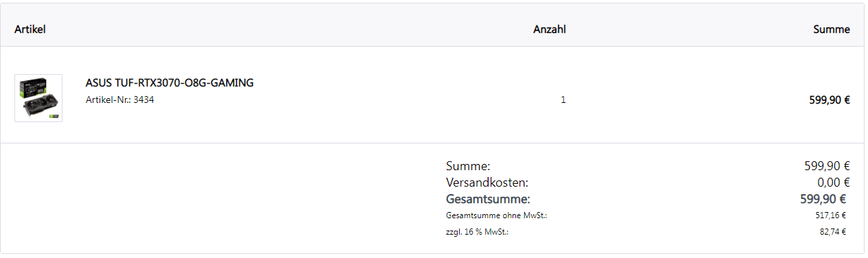868x258 pixels.
Task: Select the quantity value 1
Action: point(563,99)
